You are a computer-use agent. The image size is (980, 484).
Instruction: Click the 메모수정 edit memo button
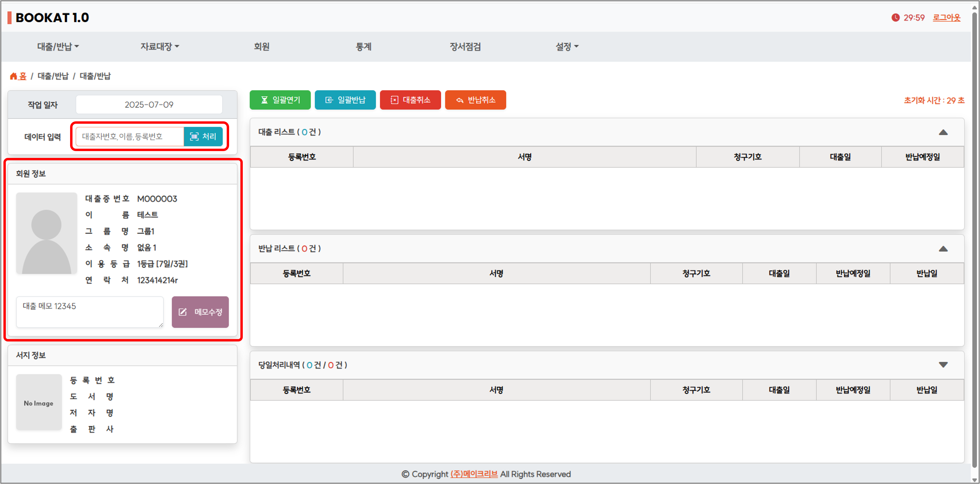200,312
